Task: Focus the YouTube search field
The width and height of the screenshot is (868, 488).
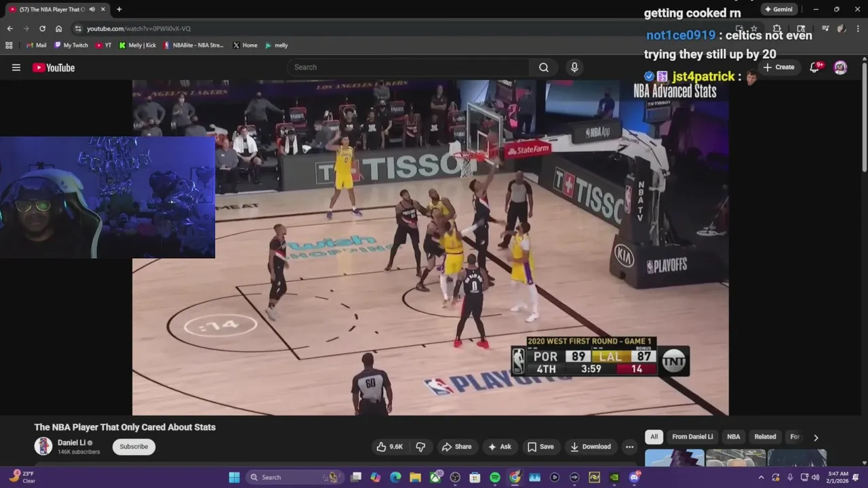Action: (x=409, y=67)
